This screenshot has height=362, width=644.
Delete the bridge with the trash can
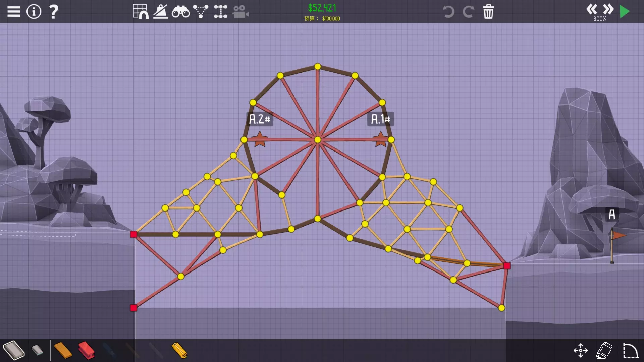[488, 12]
